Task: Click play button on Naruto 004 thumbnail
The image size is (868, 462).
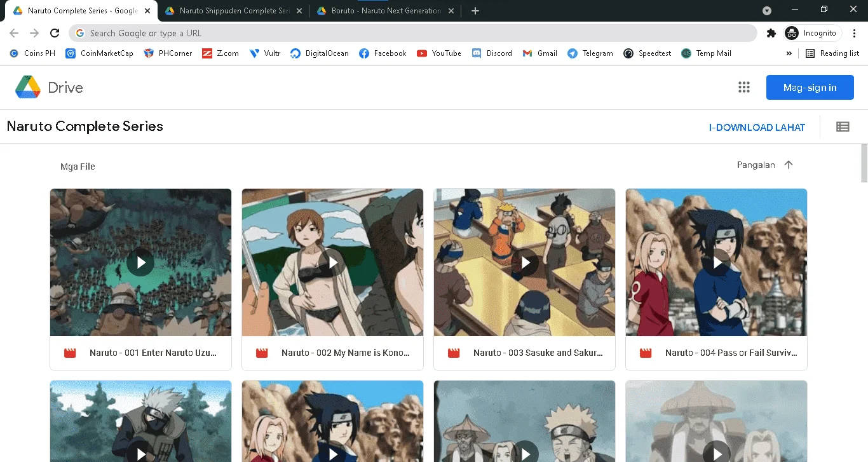Action: 716,262
